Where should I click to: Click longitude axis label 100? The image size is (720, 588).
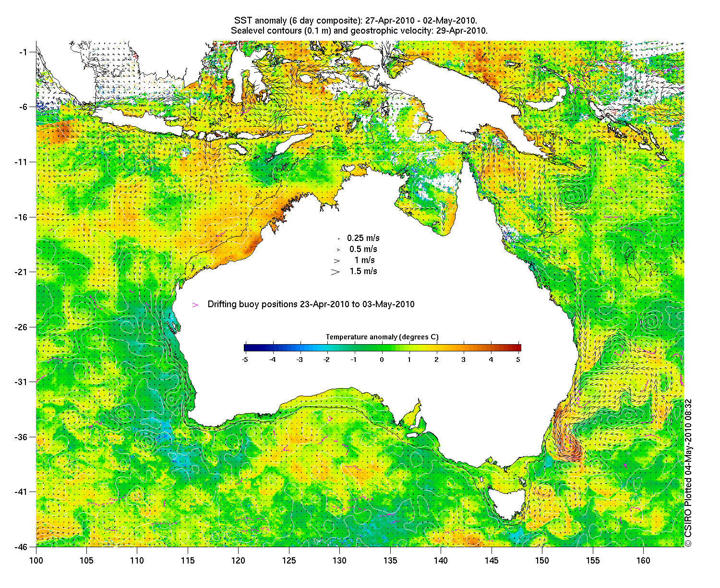tap(36, 560)
